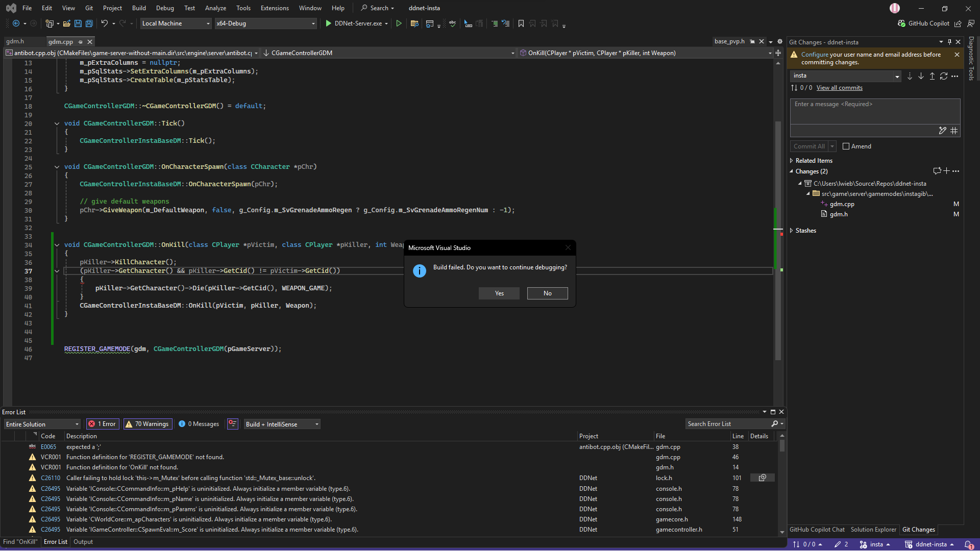This screenshot has height=551, width=980.
Task: Click the bookmark toggle icon in toolbar
Action: pyautogui.click(x=521, y=23)
